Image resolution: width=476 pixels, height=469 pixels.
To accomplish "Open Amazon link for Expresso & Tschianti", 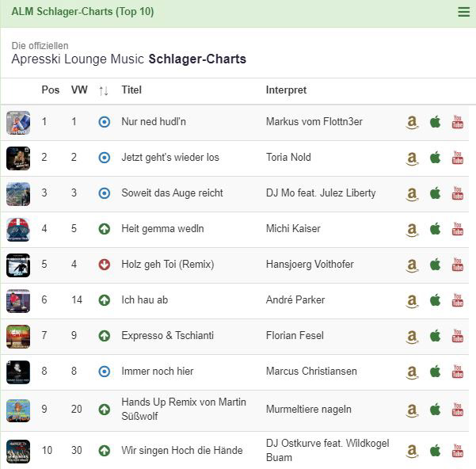I will (x=412, y=336).
